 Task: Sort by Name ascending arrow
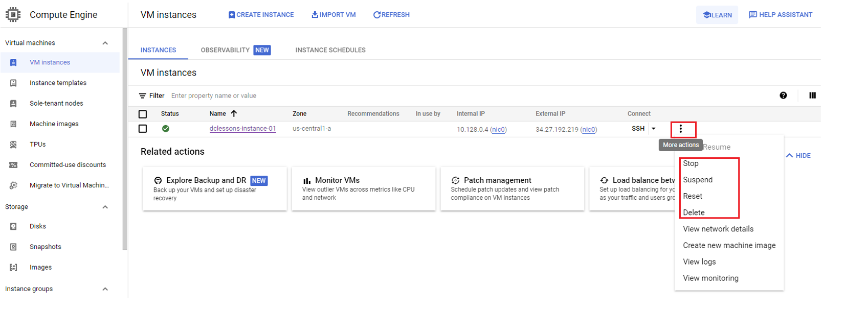tap(234, 113)
